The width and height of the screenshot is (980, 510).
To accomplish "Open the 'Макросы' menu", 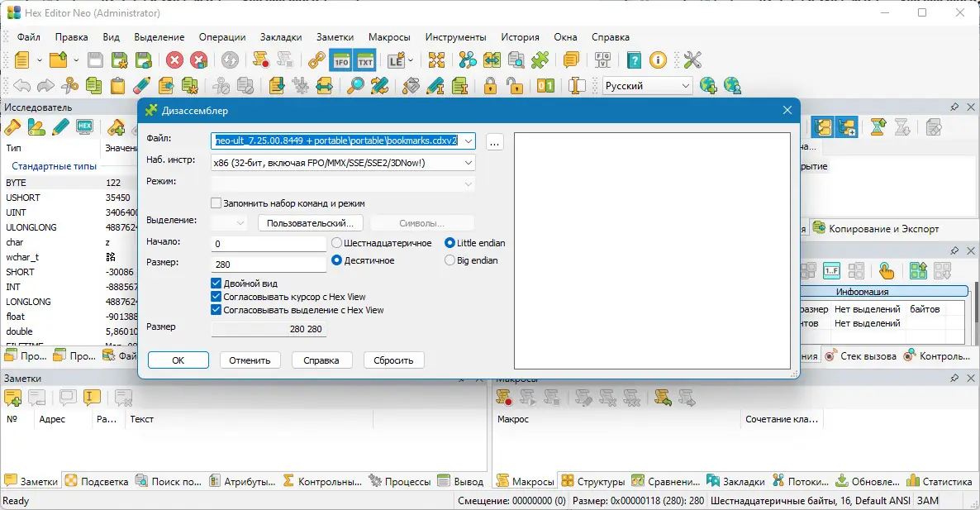I will [x=389, y=36].
